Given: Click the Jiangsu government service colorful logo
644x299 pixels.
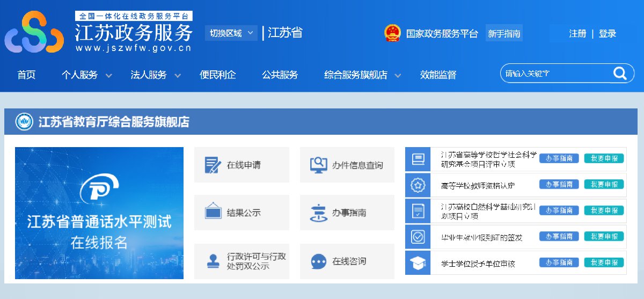Looking at the screenshot, I should point(34,32).
